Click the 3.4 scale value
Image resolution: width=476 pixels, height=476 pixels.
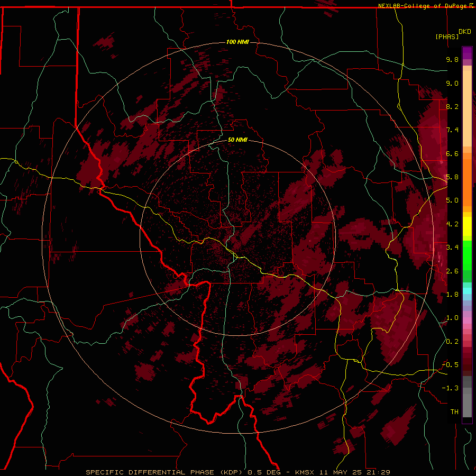tap(452, 248)
